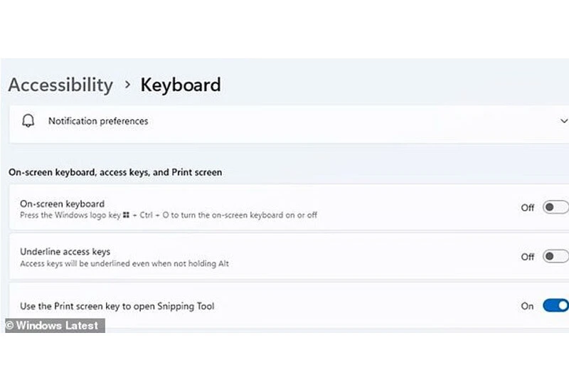Turn on Underline access keys switch
Image resolution: width=569 pixels, height=392 pixels.
pyautogui.click(x=555, y=256)
